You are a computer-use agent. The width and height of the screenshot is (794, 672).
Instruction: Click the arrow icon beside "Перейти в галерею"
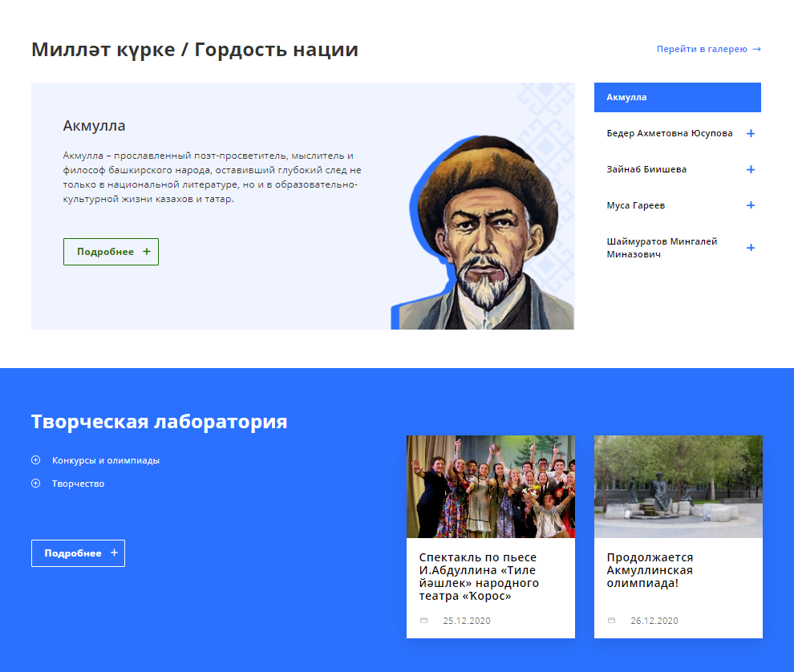756,49
